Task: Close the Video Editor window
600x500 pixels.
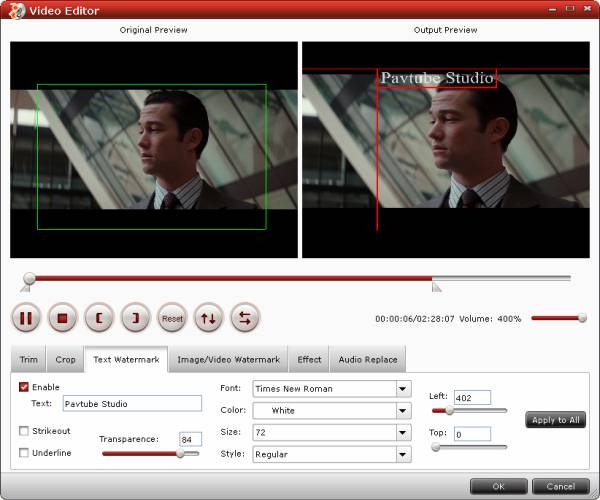Action: pos(587,8)
